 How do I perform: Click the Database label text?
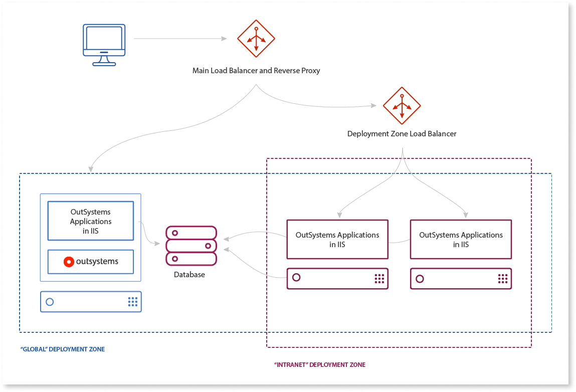coord(190,274)
